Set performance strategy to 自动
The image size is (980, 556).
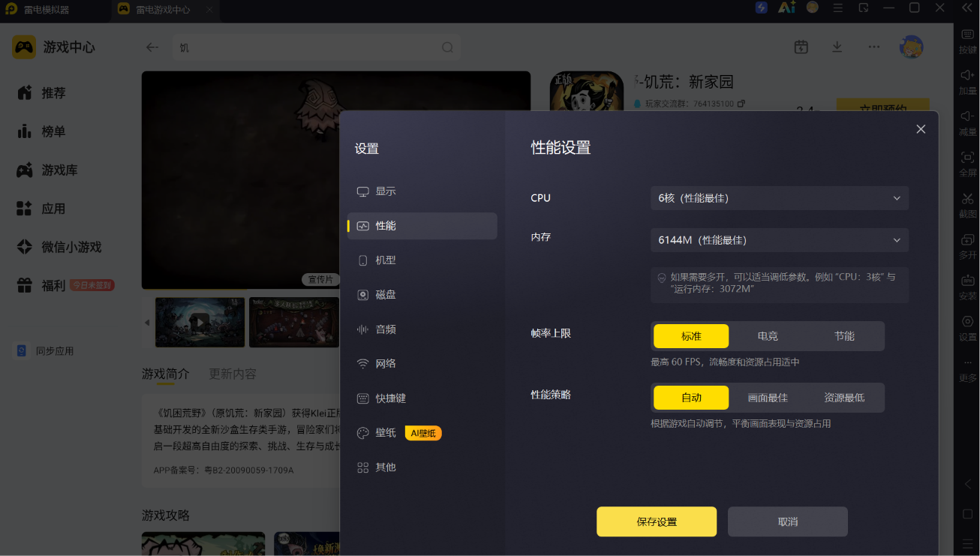691,398
